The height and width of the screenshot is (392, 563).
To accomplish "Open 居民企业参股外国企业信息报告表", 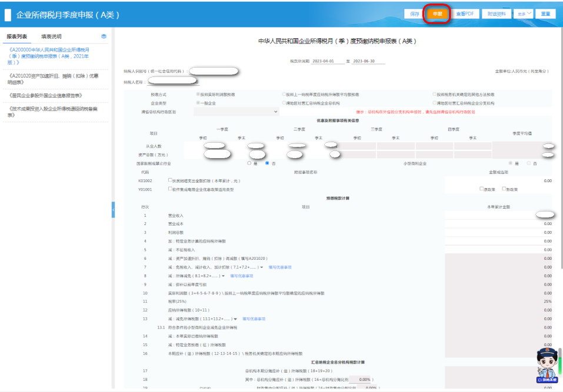I will (x=46, y=95).
